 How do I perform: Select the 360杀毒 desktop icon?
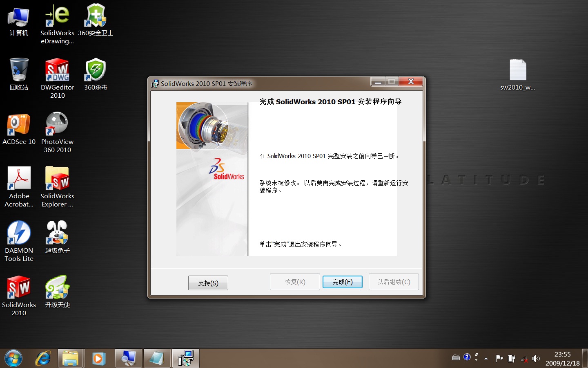tap(96, 74)
